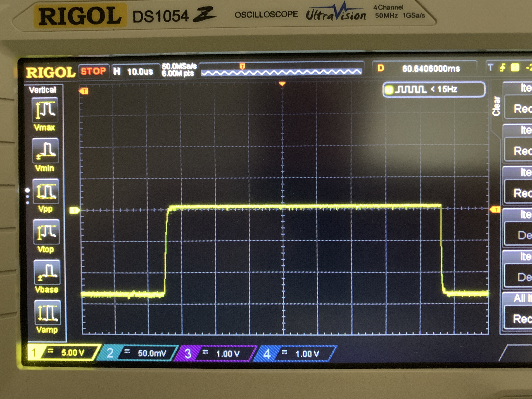The width and height of the screenshot is (532, 399).
Task: Click the channel 1 ground level marker
Action: (74, 210)
